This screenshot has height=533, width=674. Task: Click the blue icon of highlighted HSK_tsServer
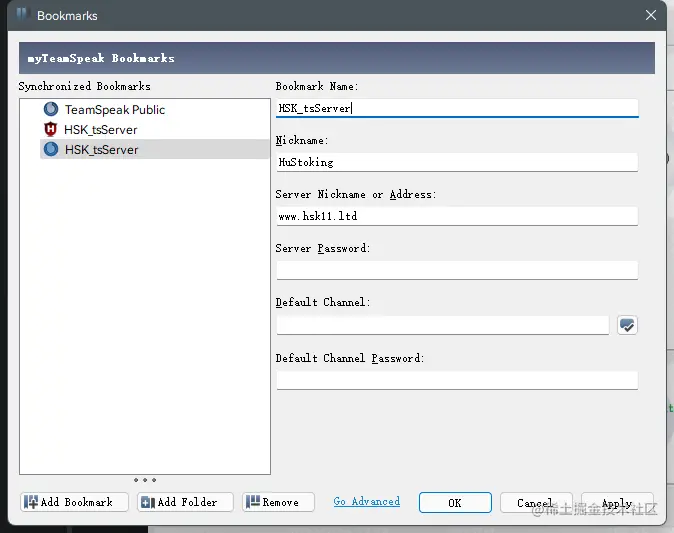pos(51,149)
